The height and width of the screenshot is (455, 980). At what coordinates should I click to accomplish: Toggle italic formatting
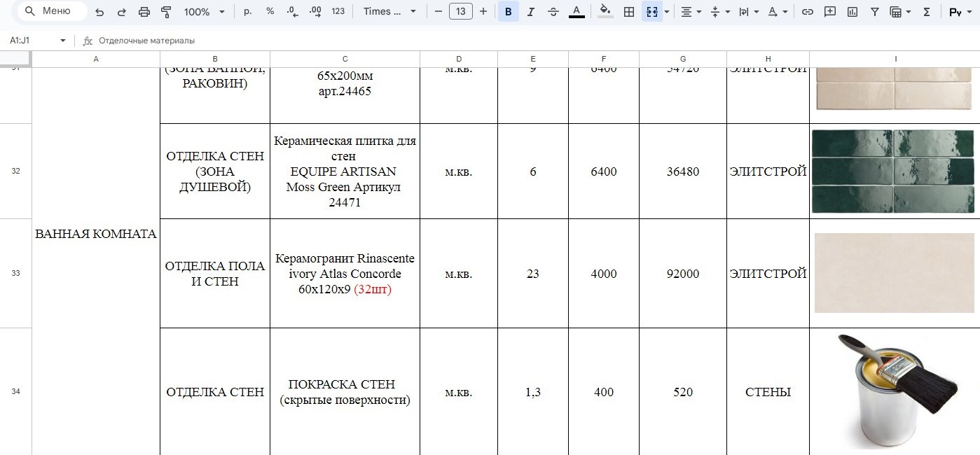click(531, 11)
